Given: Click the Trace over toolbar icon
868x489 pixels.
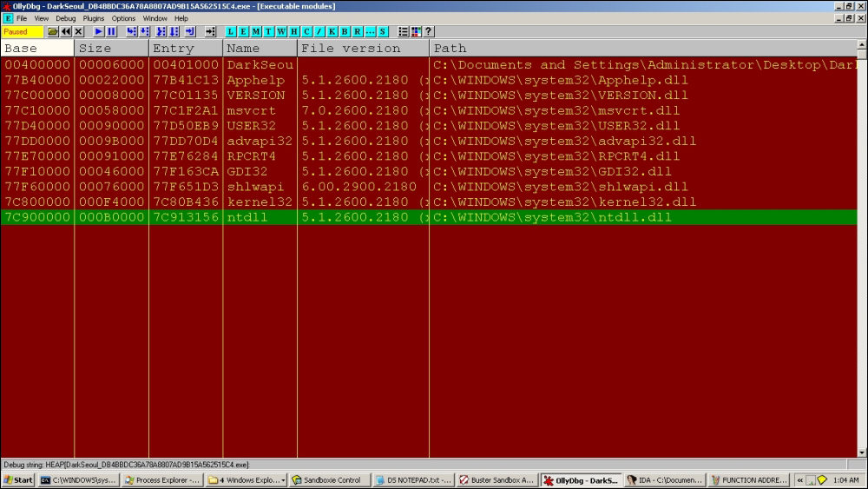Looking at the screenshot, I should click(174, 31).
